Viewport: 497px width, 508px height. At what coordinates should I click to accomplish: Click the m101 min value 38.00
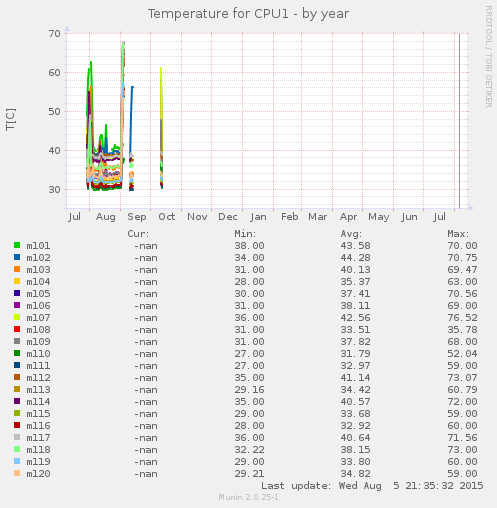click(249, 246)
